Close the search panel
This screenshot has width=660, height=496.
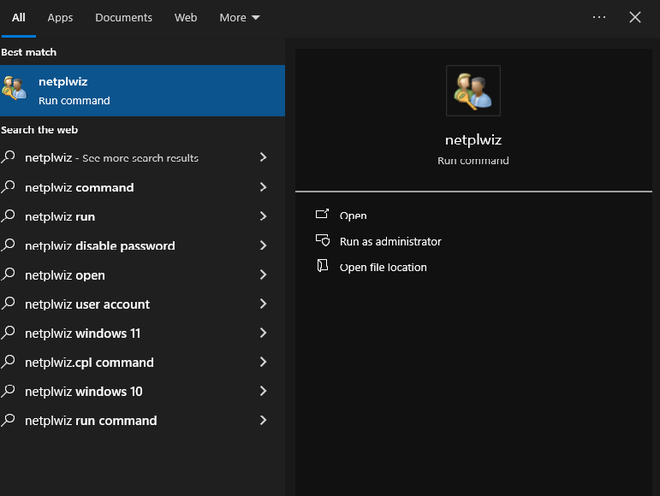[635, 17]
